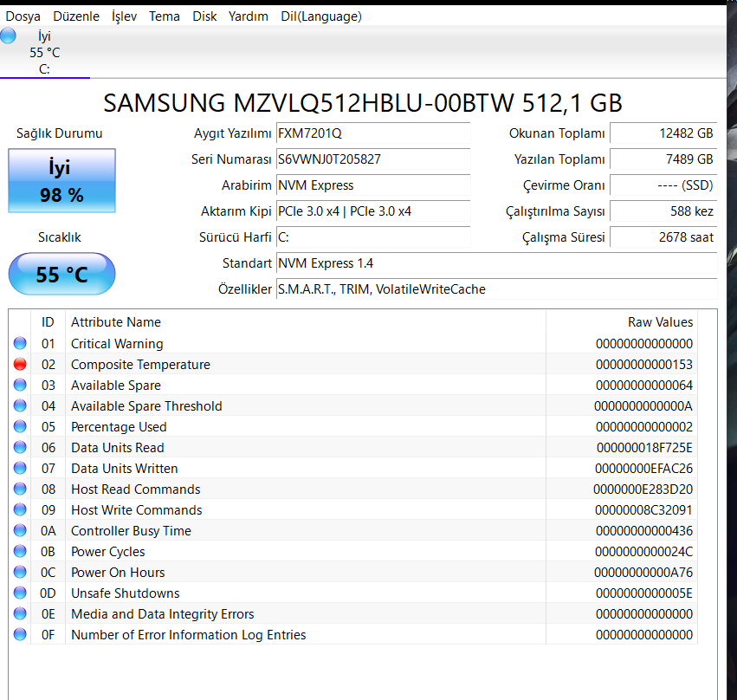
Task: Select the Unsafe Shutdowns attribute name
Action: tap(126, 593)
